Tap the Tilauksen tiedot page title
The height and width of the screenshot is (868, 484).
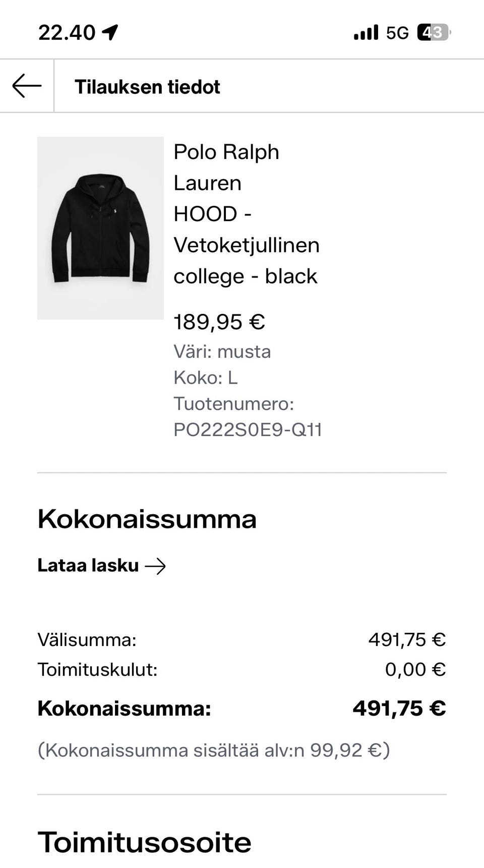coord(147,87)
